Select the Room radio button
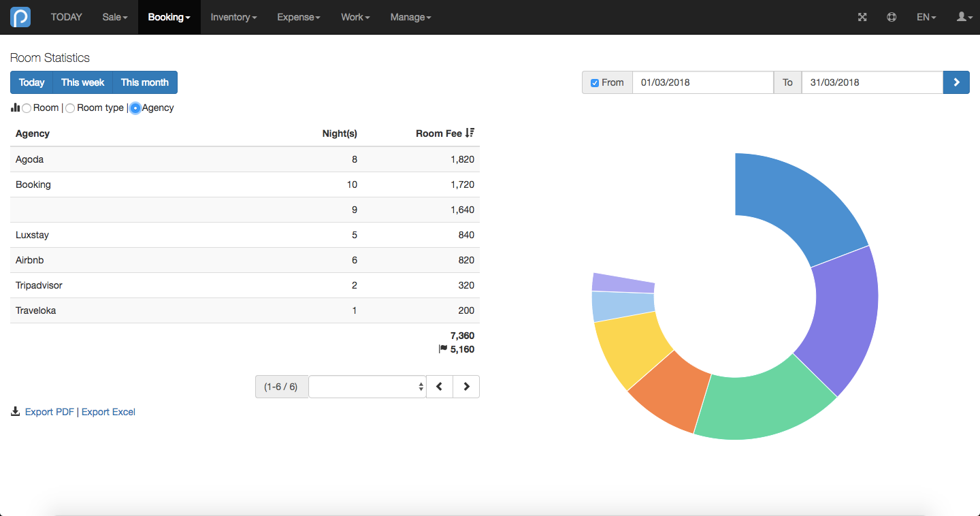This screenshot has height=516, width=980. 27,108
